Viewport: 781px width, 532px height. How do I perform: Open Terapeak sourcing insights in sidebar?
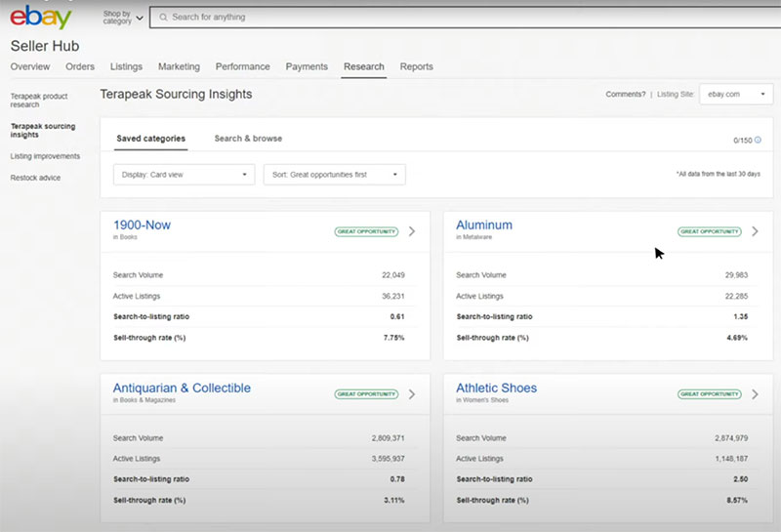[43, 131]
